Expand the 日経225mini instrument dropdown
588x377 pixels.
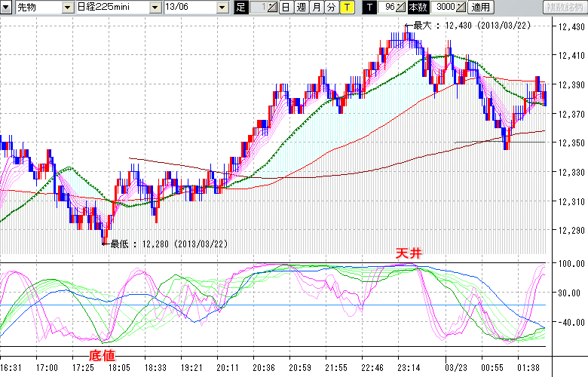155,8
